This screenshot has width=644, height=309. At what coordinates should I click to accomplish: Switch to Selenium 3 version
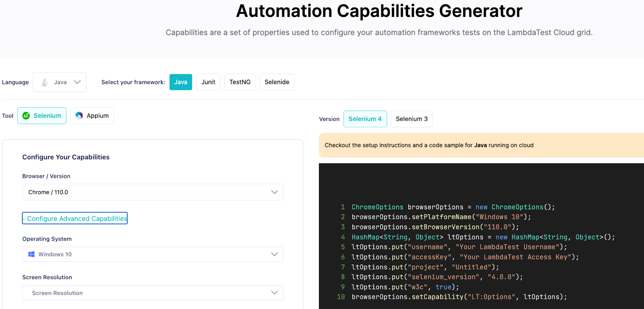coord(412,119)
